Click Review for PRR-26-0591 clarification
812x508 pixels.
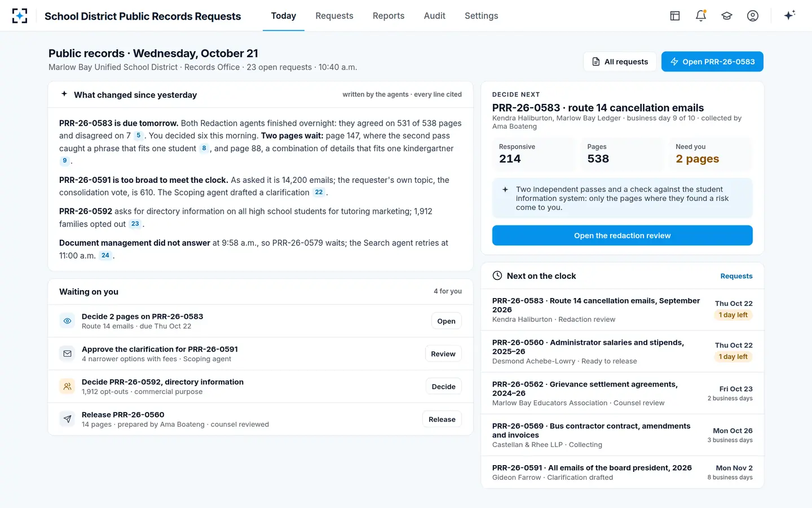[x=443, y=354]
